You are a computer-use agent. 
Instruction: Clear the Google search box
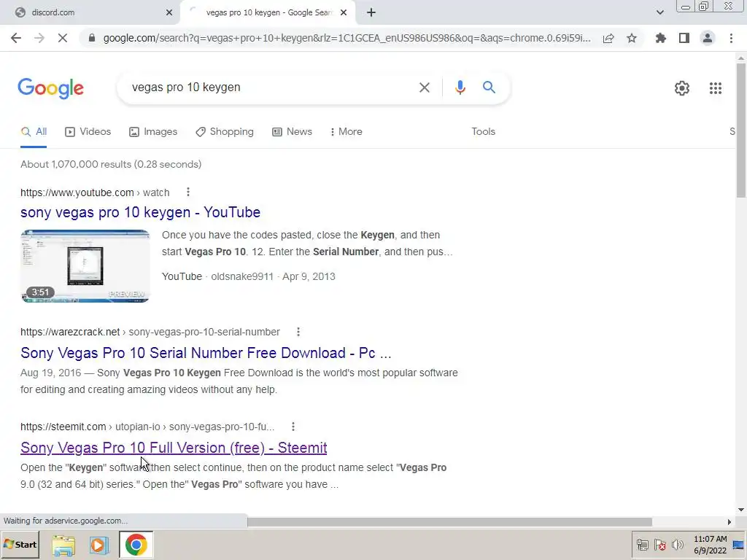[425, 87]
